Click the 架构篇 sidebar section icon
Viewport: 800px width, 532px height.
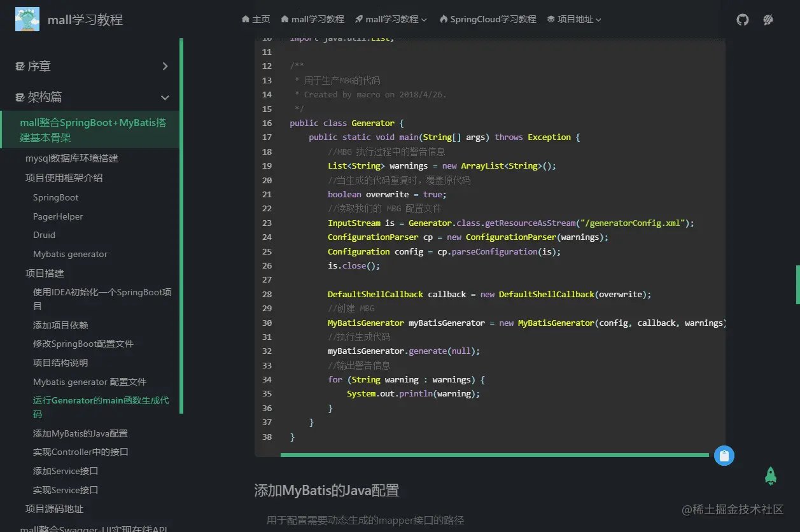tap(20, 97)
